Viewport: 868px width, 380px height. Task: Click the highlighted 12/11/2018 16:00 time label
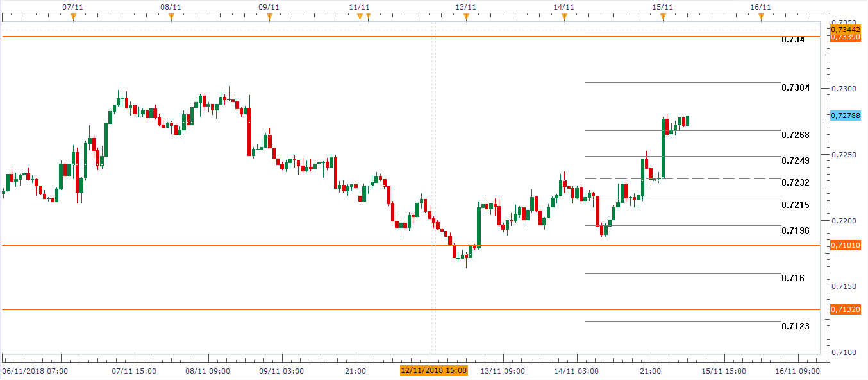point(433,370)
